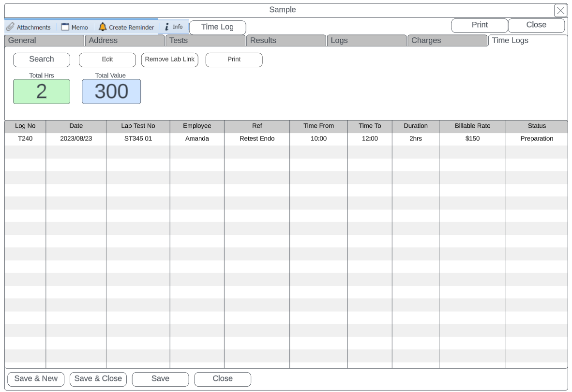
Task: Click the bottom Save button
Action: pyautogui.click(x=161, y=379)
